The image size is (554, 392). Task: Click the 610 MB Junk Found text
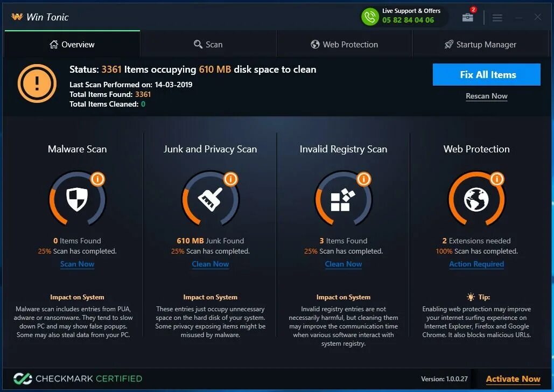[x=210, y=241]
